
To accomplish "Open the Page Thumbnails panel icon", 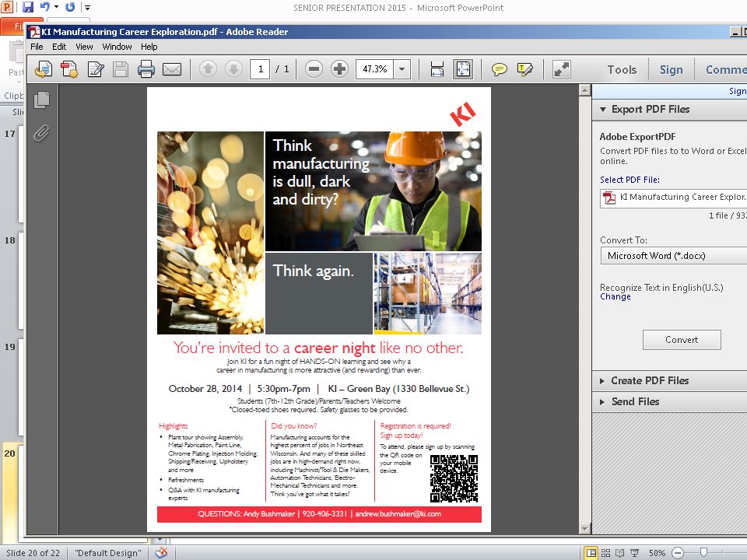I will click(42, 100).
